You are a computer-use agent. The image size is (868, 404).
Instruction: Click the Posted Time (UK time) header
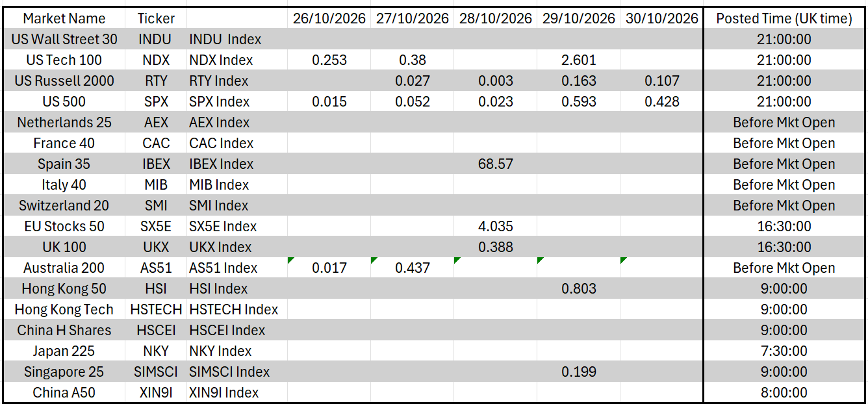(784, 18)
